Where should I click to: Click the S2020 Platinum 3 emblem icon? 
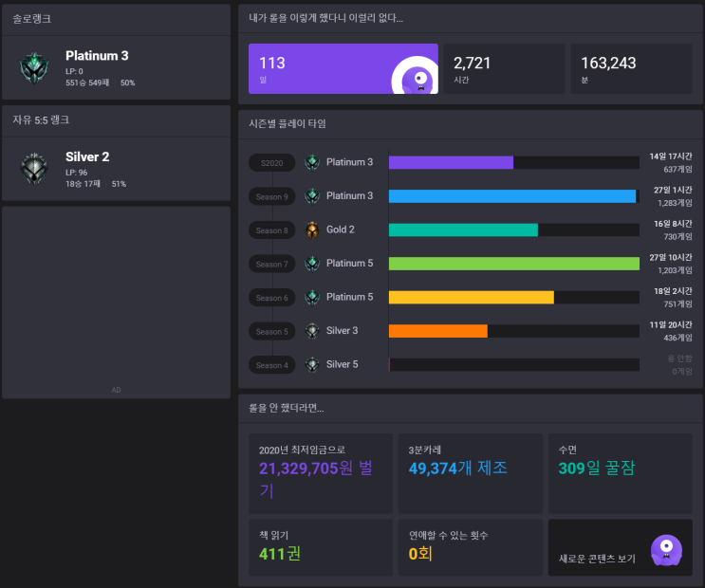312,162
